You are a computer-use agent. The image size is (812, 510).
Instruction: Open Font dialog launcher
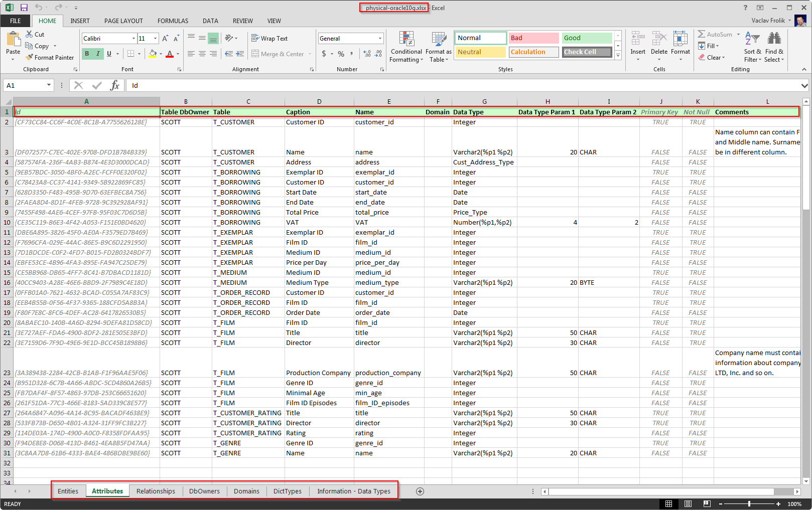click(x=179, y=70)
